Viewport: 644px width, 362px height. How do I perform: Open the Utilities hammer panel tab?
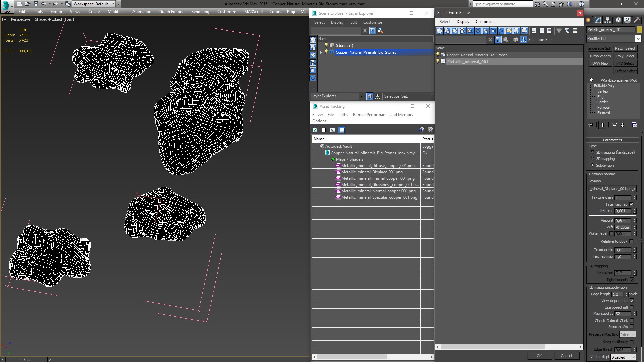637,20
